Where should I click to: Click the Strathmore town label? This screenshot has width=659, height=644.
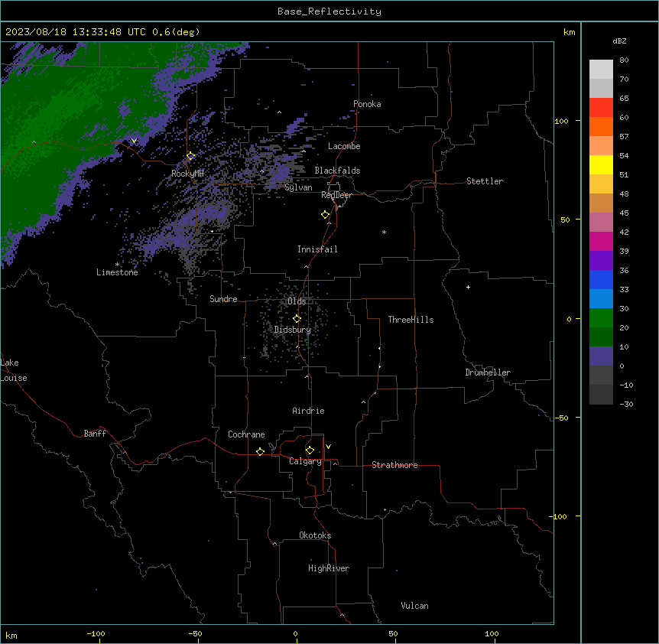[394, 465]
